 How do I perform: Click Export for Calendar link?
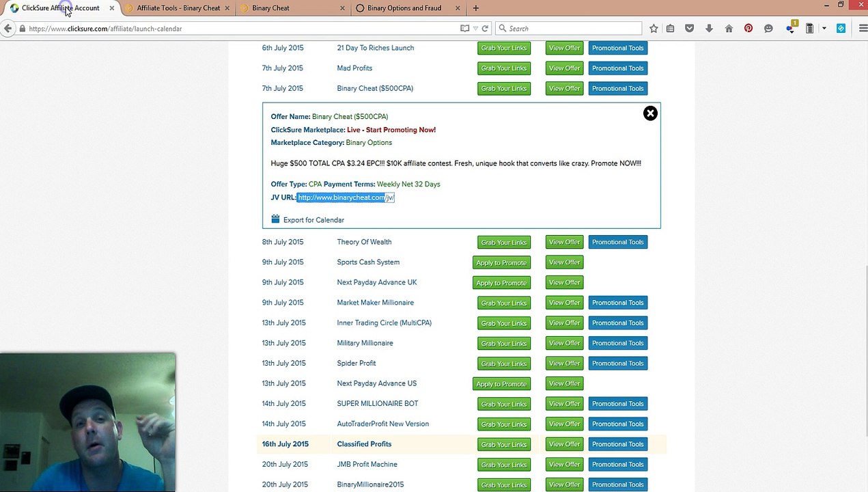(x=313, y=220)
